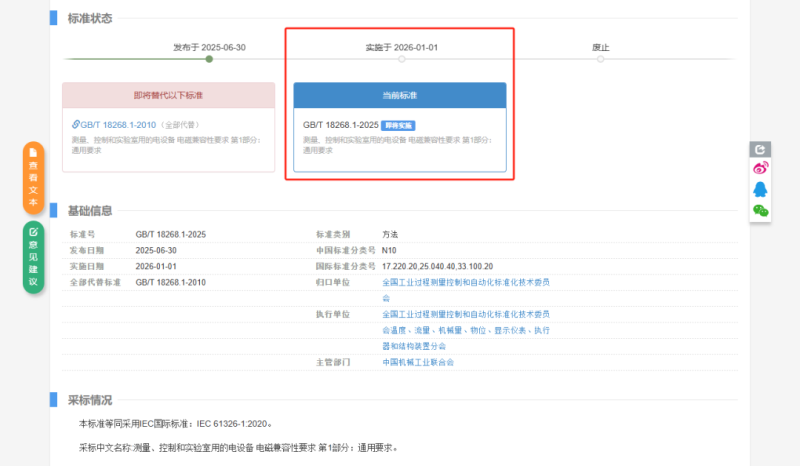Screen dimensions: 800x466
Task: Open the orange 查看文本 side button
Action: (33, 178)
